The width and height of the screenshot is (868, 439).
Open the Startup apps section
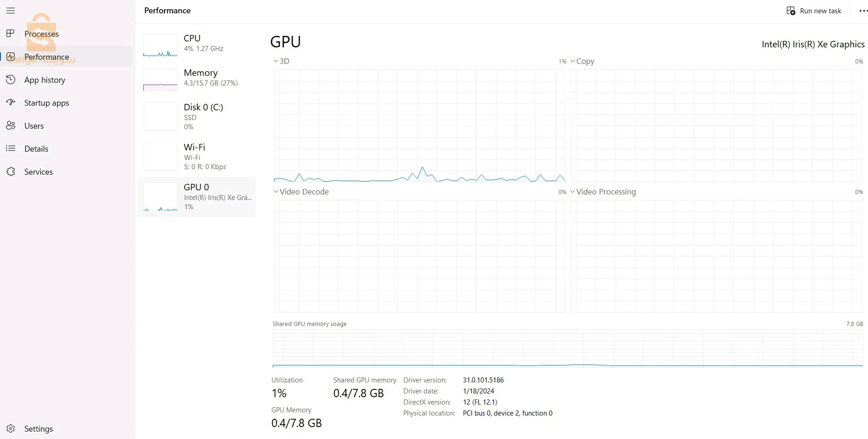[11, 103]
